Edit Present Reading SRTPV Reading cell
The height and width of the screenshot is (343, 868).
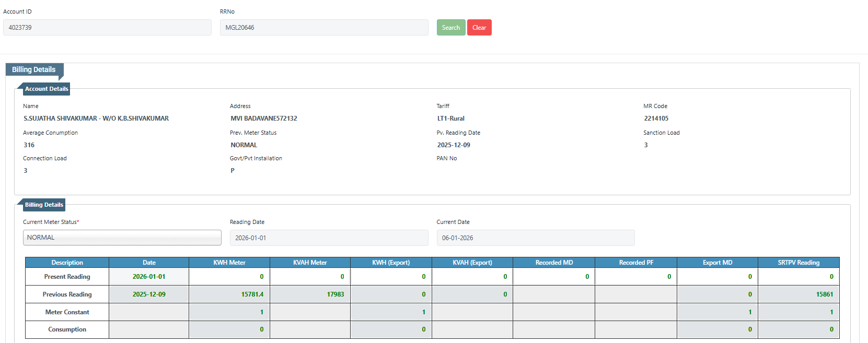(x=798, y=277)
